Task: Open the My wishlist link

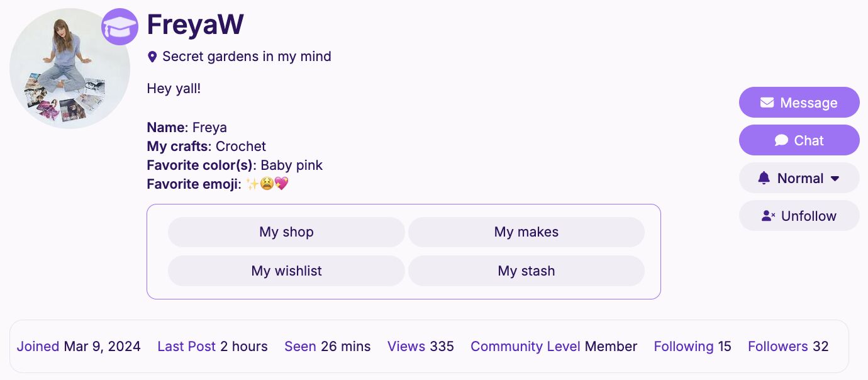Action: coord(286,271)
